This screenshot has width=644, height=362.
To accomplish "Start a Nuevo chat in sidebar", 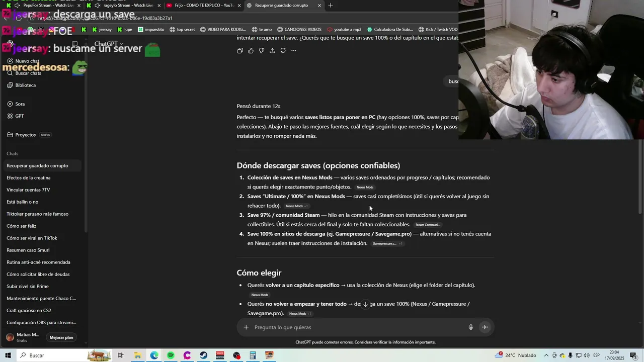I will 27,61.
